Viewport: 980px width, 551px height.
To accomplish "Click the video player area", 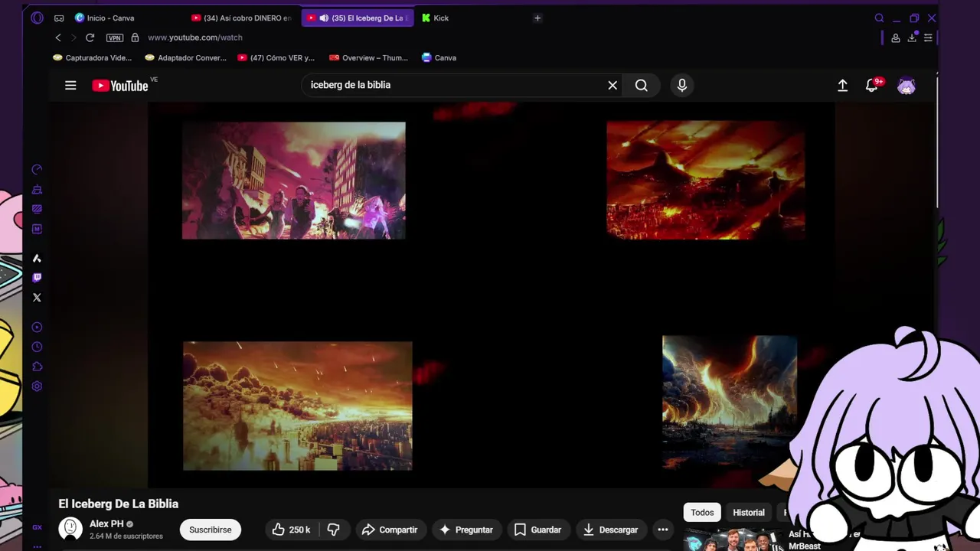I will click(x=492, y=295).
